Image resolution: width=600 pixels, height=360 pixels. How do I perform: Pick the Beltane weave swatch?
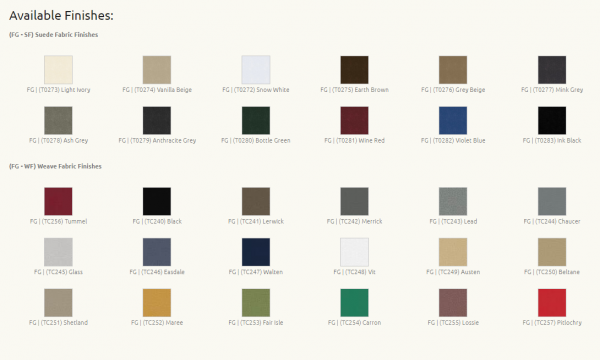(x=552, y=252)
